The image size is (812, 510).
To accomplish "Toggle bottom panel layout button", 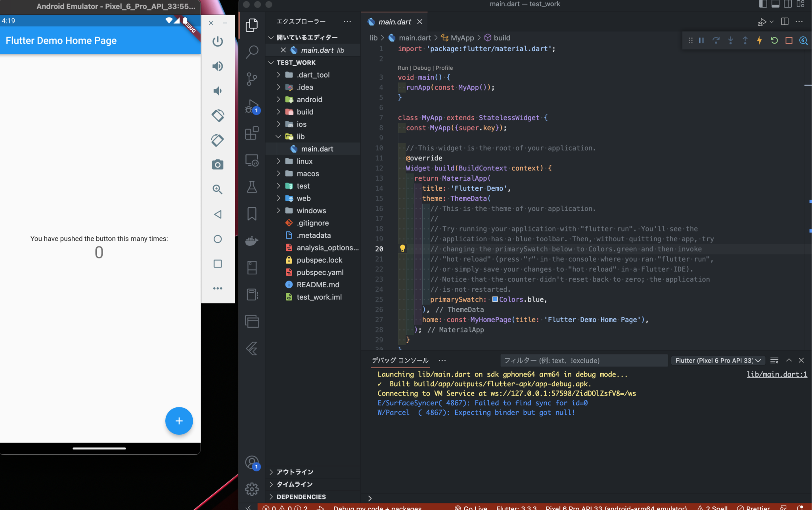I will [776, 4].
